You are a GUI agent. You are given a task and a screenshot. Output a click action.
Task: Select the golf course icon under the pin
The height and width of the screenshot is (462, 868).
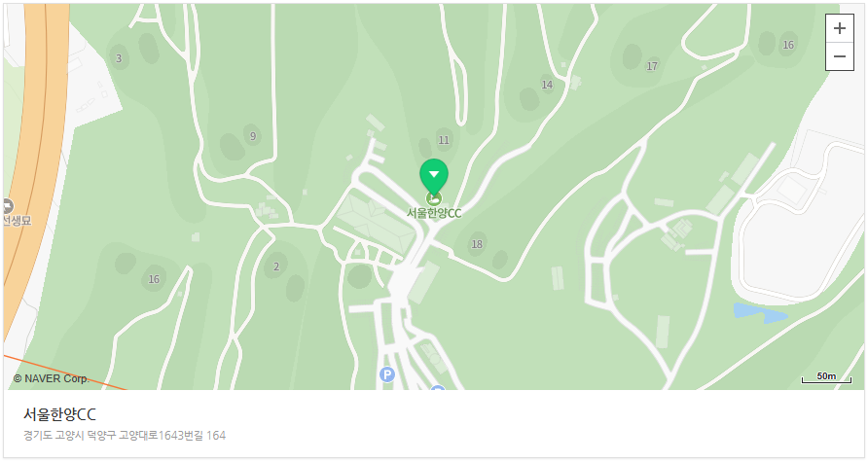434,198
